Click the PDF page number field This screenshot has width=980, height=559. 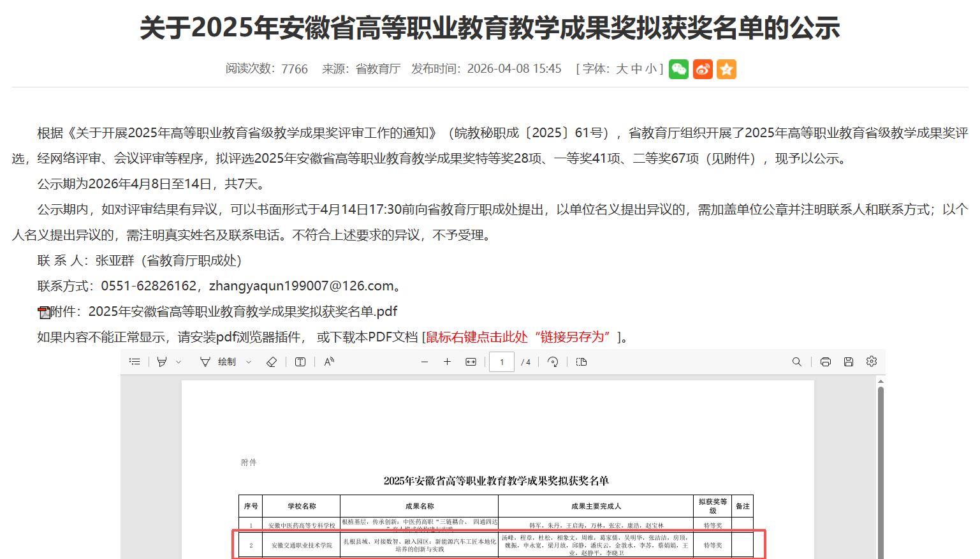click(x=502, y=362)
